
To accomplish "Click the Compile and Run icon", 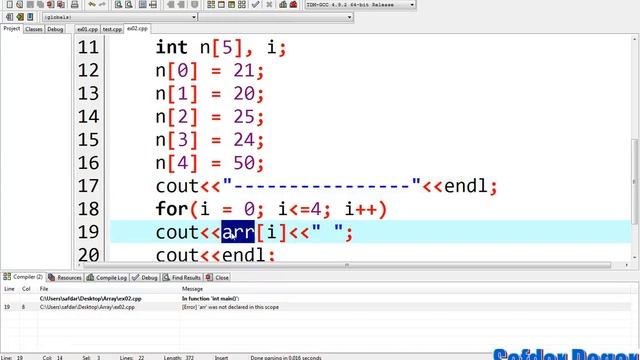I will click(x=231, y=4).
